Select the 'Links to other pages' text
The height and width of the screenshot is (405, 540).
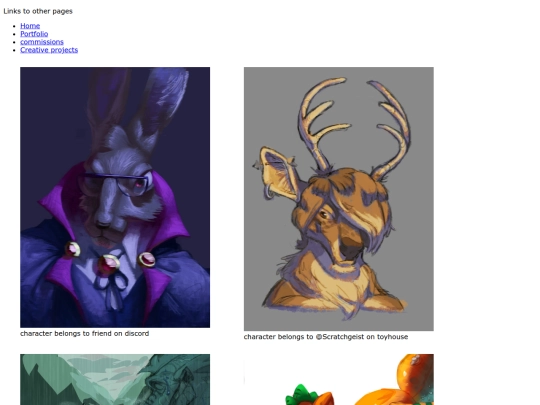pos(38,11)
